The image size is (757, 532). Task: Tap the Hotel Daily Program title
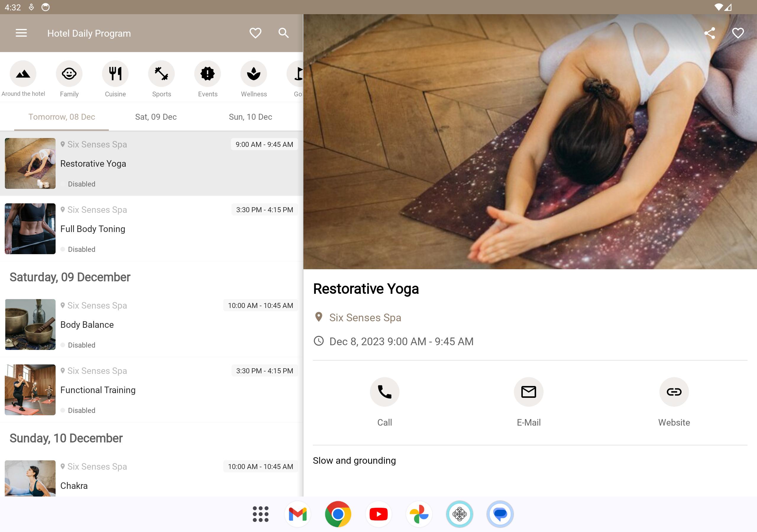coord(89,33)
